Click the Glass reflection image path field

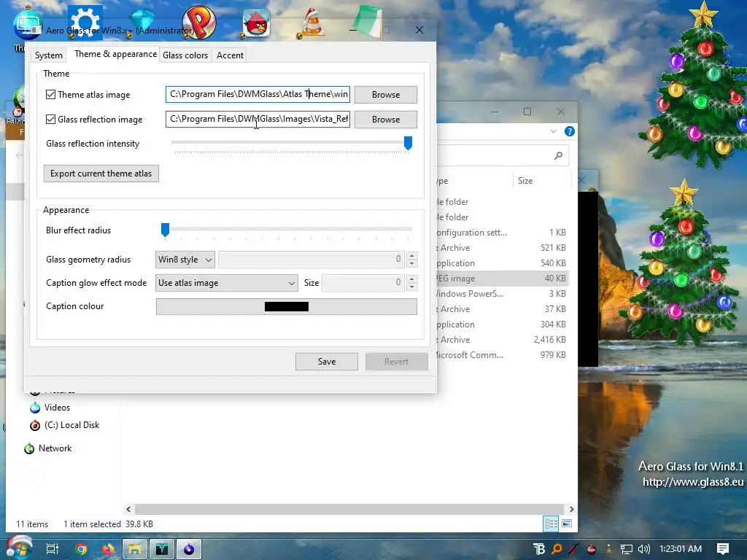click(x=258, y=119)
